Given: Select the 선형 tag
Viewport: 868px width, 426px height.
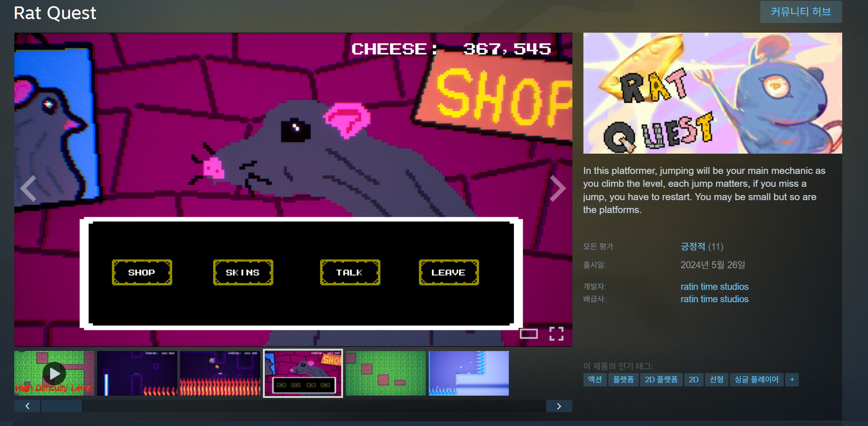Looking at the screenshot, I should tap(716, 380).
